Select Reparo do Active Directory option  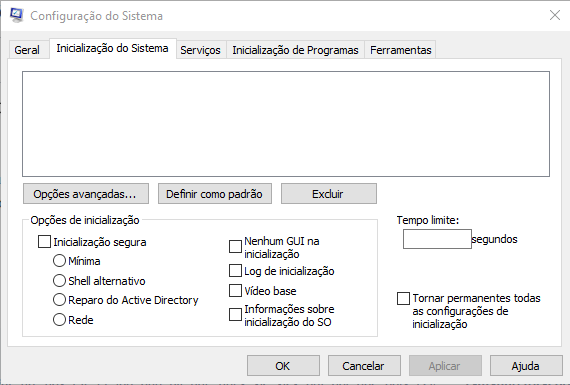(59, 300)
